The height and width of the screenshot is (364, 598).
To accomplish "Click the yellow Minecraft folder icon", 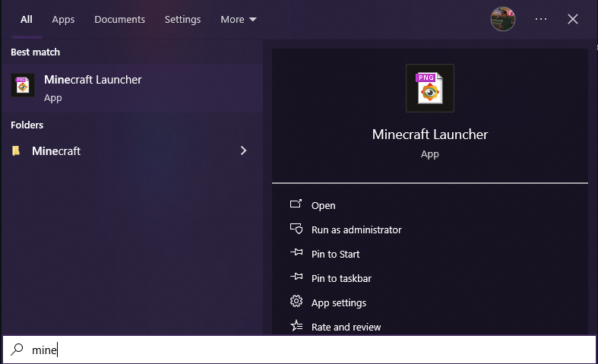I will 16,150.
